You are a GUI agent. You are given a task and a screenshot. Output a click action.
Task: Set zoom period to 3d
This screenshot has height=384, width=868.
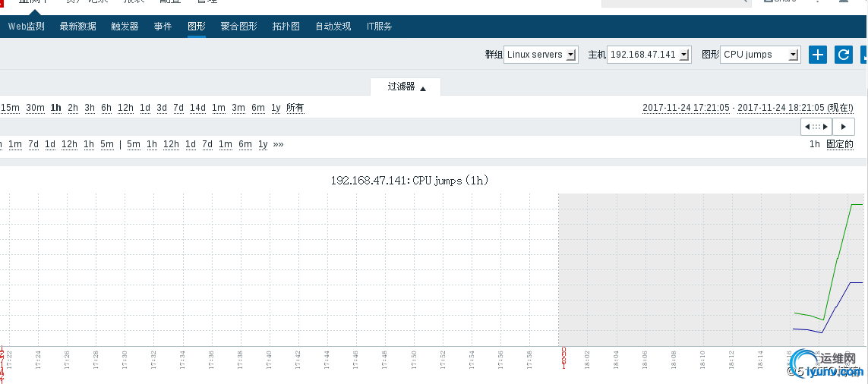point(162,107)
